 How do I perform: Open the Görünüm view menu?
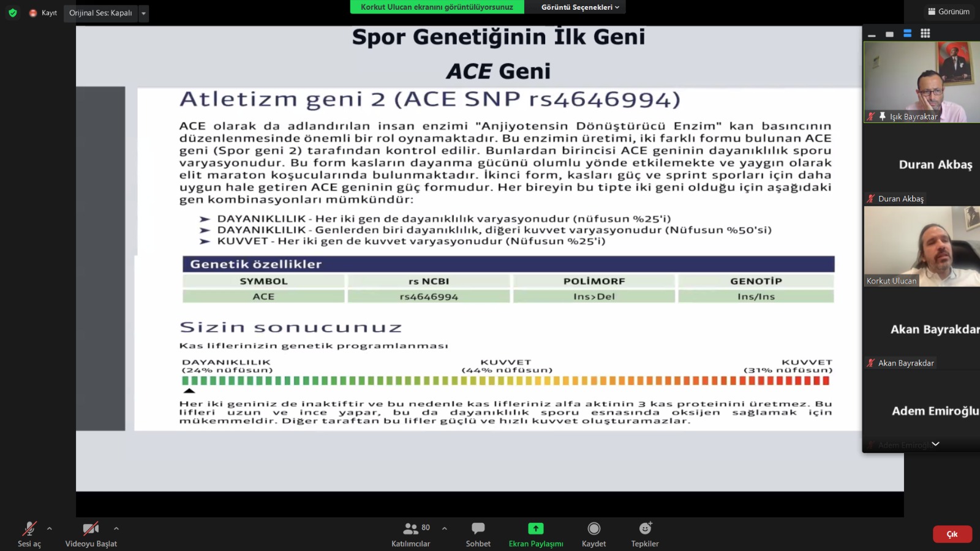click(949, 12)
